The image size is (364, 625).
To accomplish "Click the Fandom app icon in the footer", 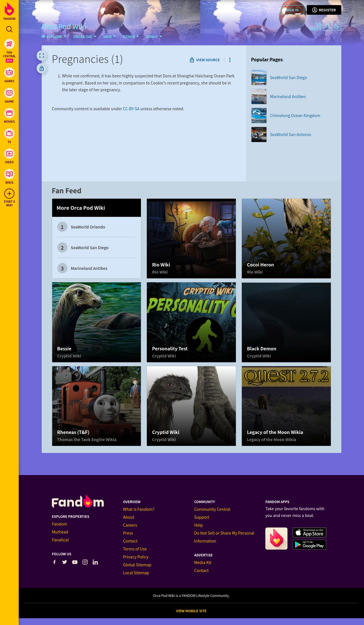I will (276, 539).
